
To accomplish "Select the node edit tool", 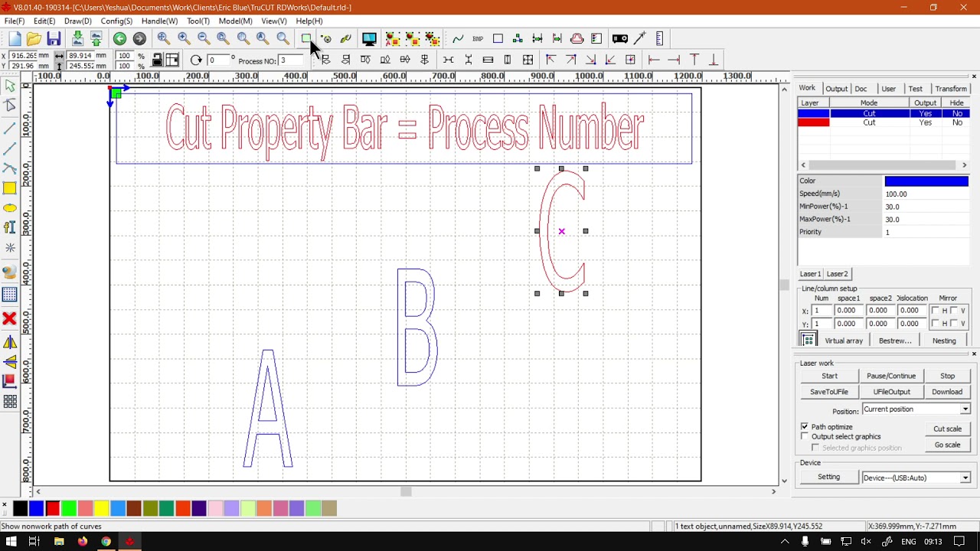I will tap(10, 106).
